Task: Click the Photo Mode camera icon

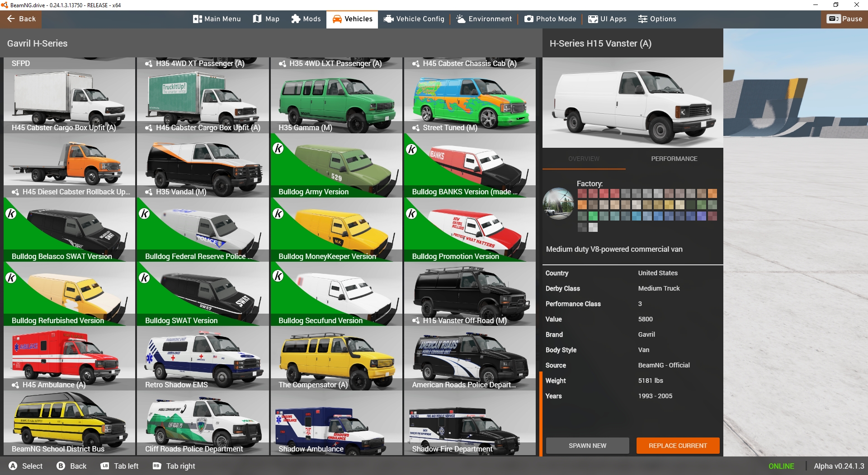Action: 528,19
